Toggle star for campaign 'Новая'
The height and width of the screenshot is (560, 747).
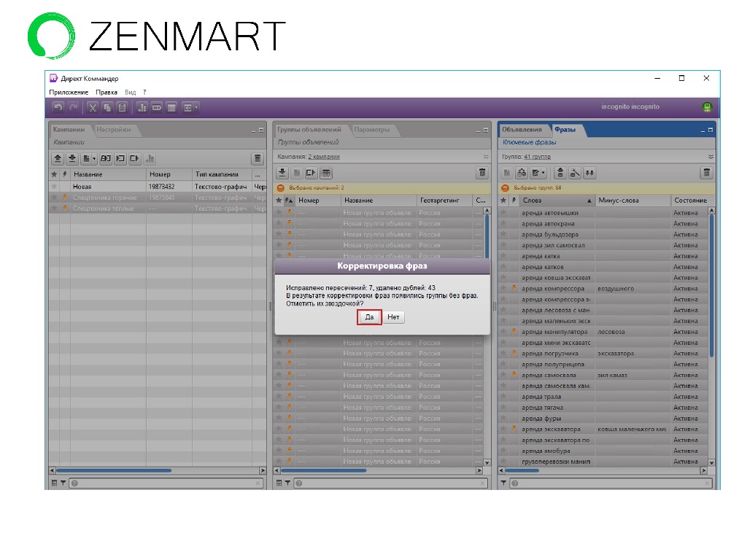[54, 187]
